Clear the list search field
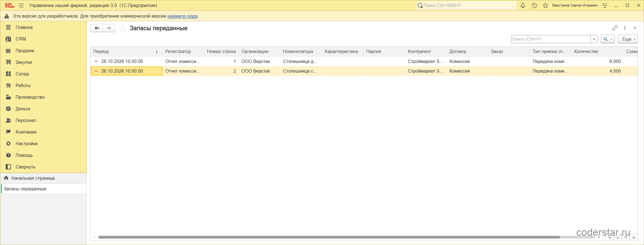The image size is (644, 245). 594,39
